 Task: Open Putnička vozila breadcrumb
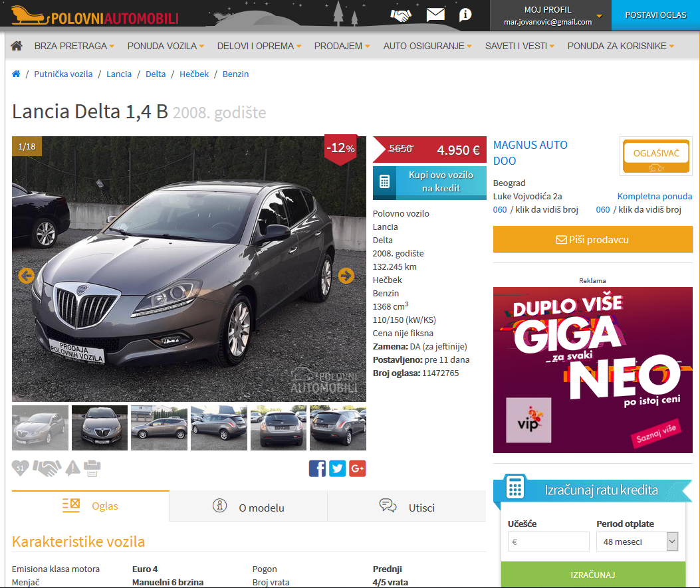click(63, 74)
